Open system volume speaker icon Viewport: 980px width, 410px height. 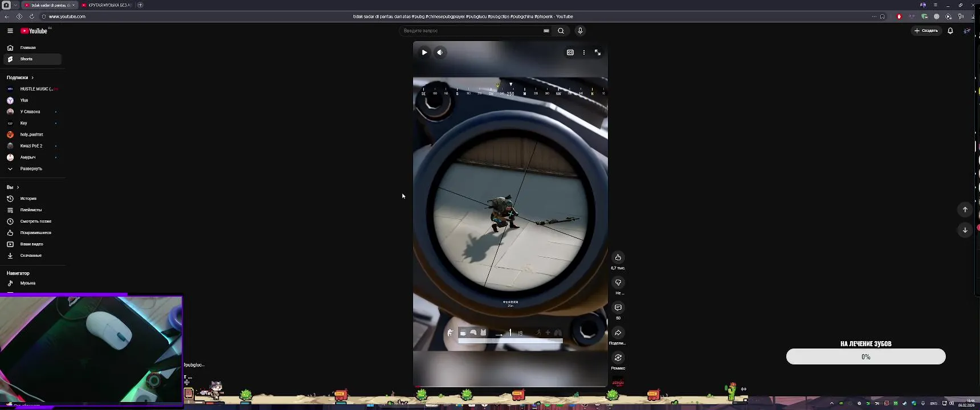point(952,403)
